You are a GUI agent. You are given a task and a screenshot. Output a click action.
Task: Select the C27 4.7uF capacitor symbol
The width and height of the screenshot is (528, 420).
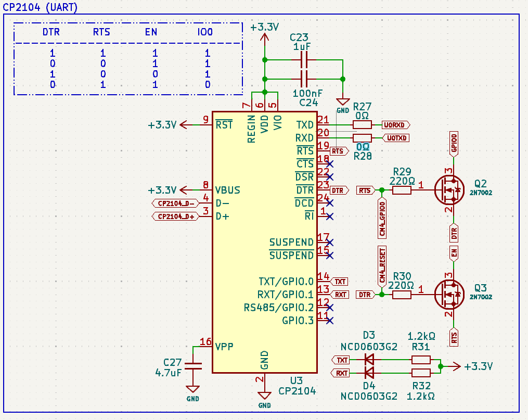click(x=193, y=366)
